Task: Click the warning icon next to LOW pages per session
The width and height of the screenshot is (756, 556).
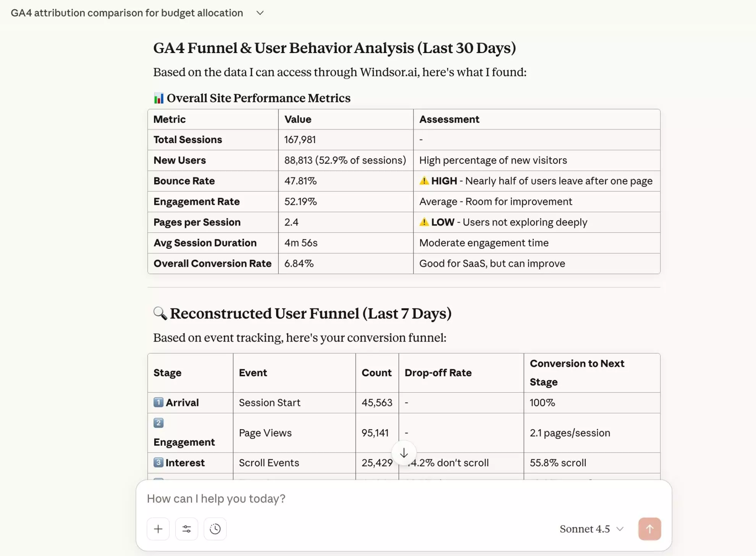Action: (423, 222)
